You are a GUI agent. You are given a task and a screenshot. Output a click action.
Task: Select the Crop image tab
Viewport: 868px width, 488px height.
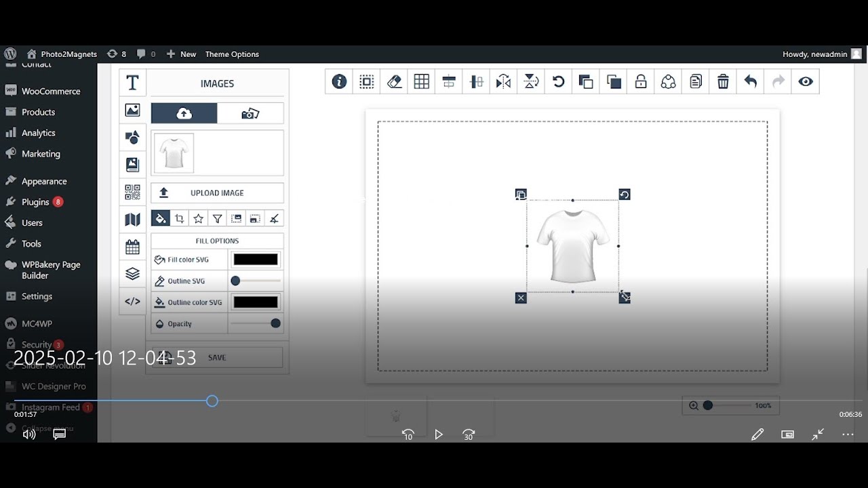(x=180, y=218)
